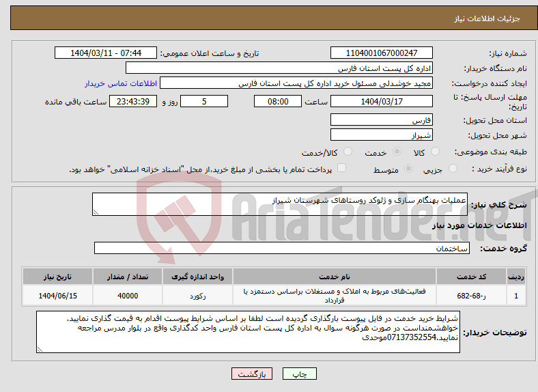Click the quantity cell 40000
The width and height of the screenshot is (538, 392).
(128, 296)
